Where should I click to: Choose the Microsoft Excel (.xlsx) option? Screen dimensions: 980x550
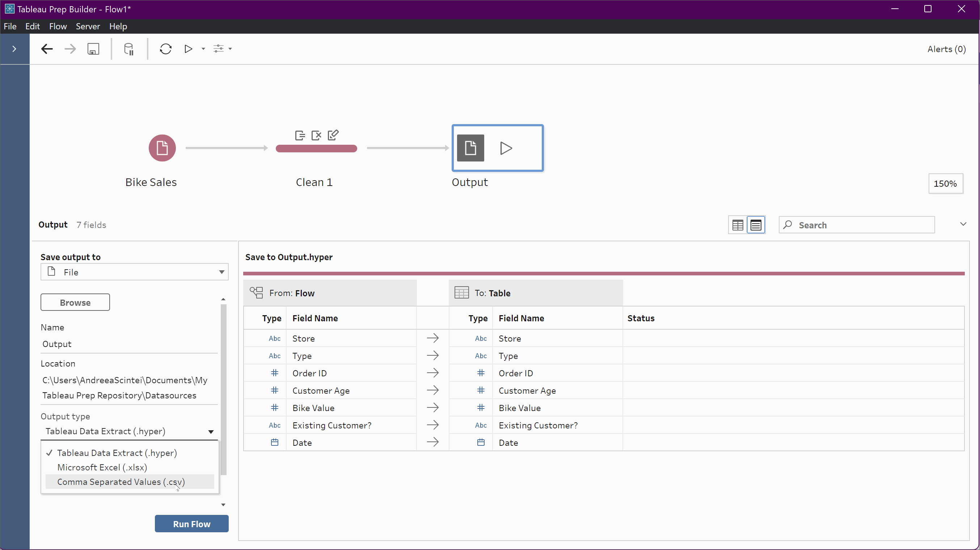[102, 467]
